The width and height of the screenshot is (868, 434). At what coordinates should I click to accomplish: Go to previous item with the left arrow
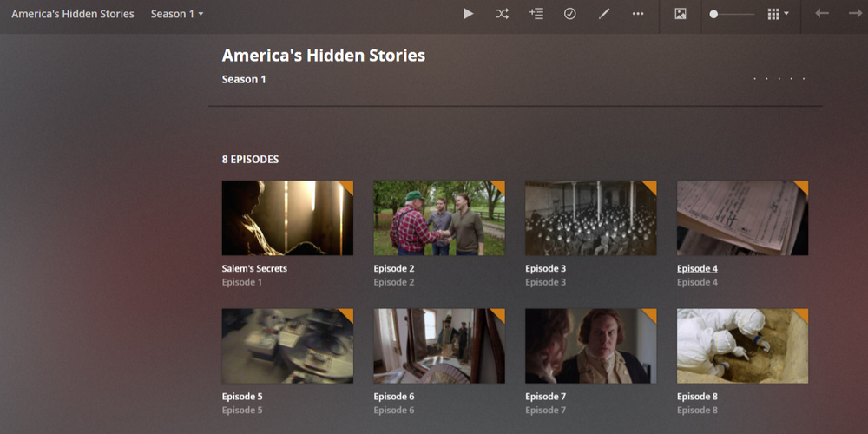[x=822, y=13]
